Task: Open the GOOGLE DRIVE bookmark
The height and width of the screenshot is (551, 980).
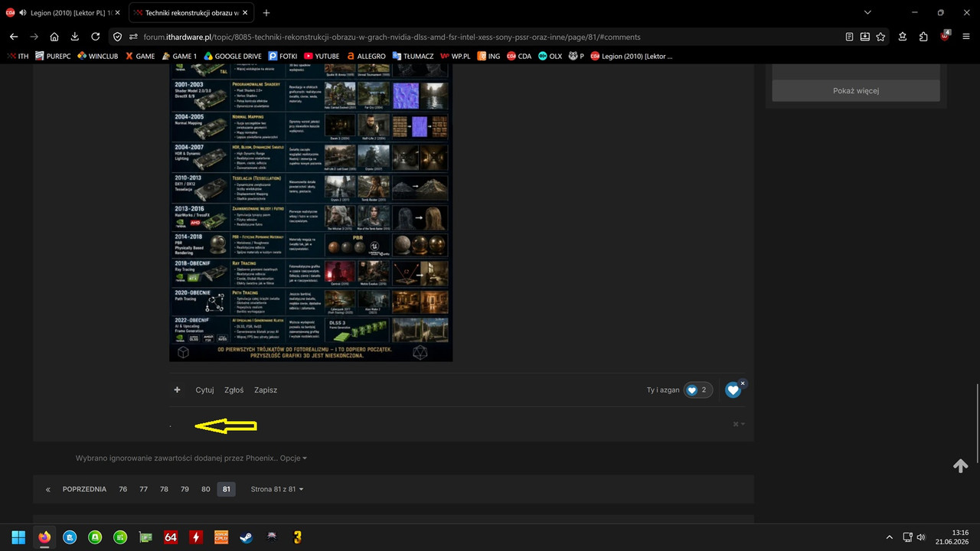Action: coord(233,56)
